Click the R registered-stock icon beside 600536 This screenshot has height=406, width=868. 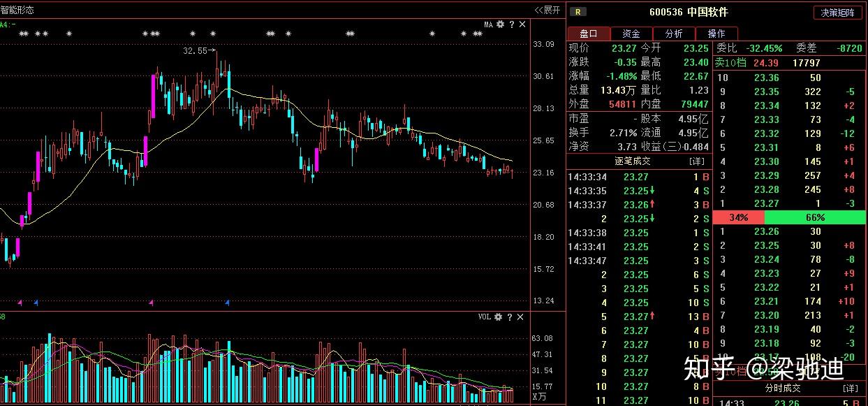pyautogui.click(x=577, y=12)
